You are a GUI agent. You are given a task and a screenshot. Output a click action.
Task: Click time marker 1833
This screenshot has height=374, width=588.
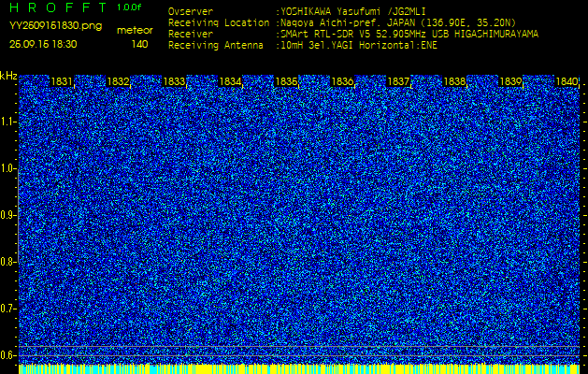coord(174,81)
